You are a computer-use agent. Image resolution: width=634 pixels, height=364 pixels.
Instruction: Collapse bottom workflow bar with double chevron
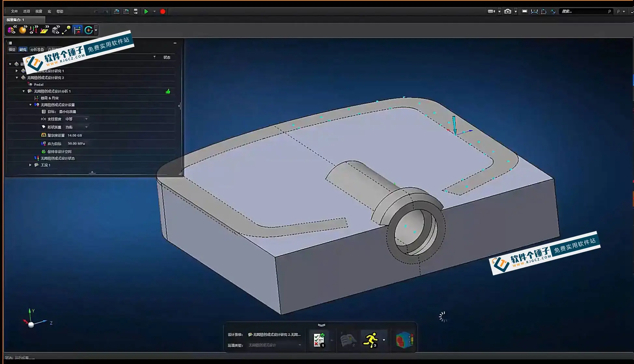(x=321, y=325)
